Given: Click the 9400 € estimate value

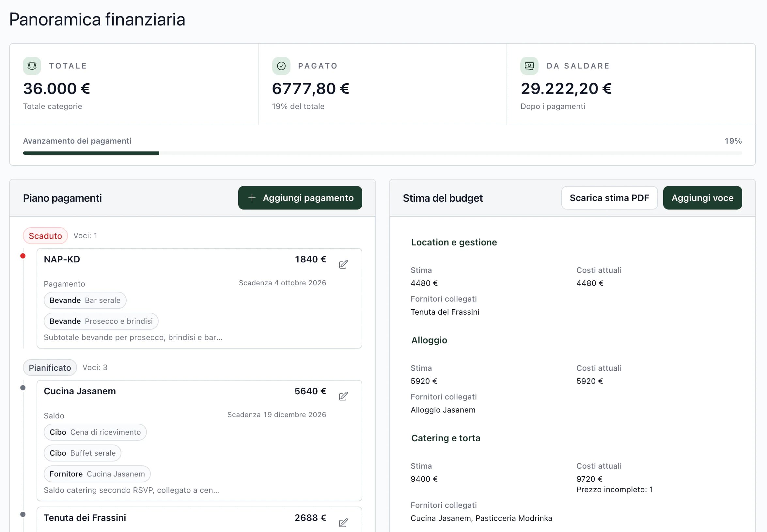Looking at the screenshot, I should (424, 479).
